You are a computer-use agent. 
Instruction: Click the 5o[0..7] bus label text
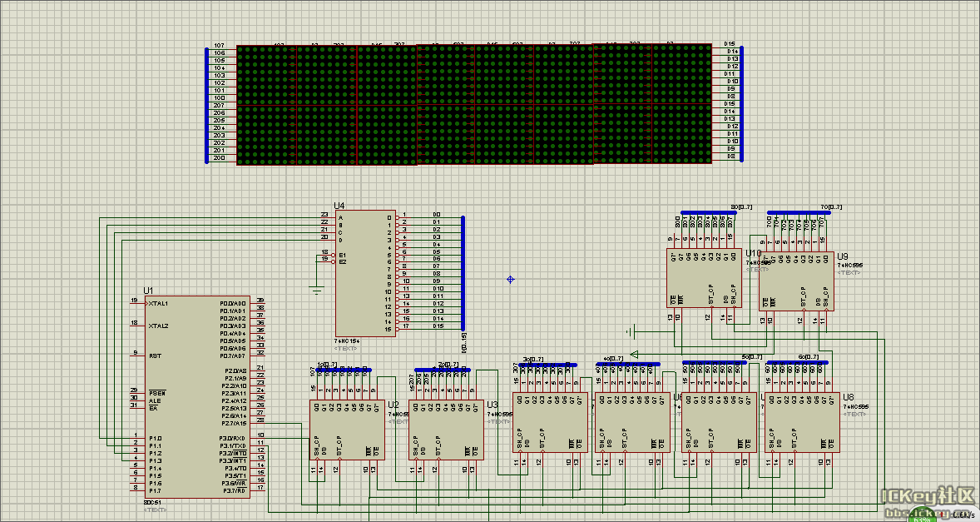click(x=753, y=357)
